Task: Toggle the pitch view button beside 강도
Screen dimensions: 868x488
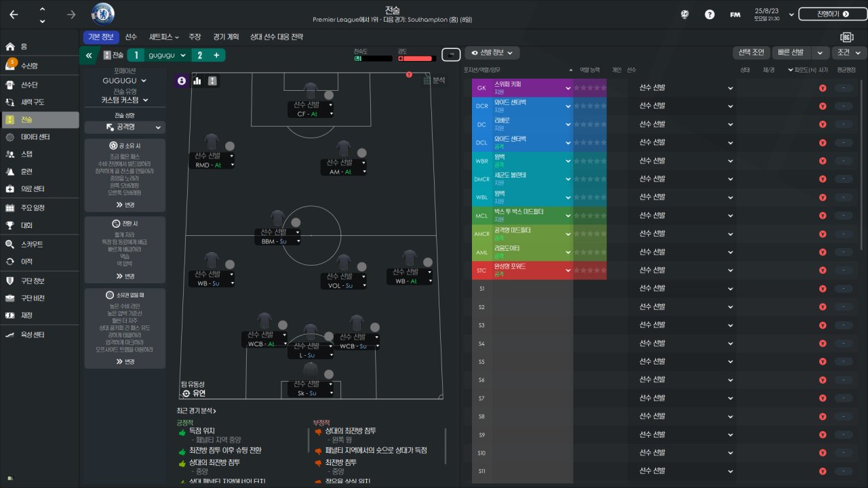Action: (x=451, y=54)
